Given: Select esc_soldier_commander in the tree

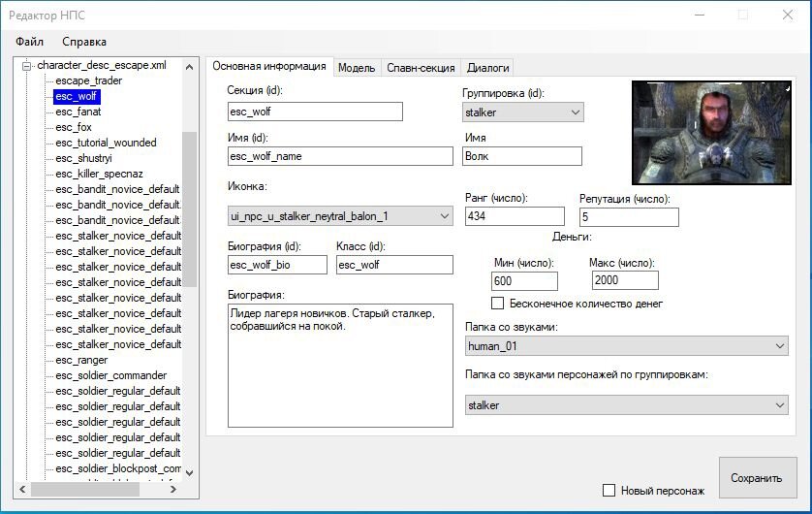Looking at the screenshot, I should click(x=110, y=375).
